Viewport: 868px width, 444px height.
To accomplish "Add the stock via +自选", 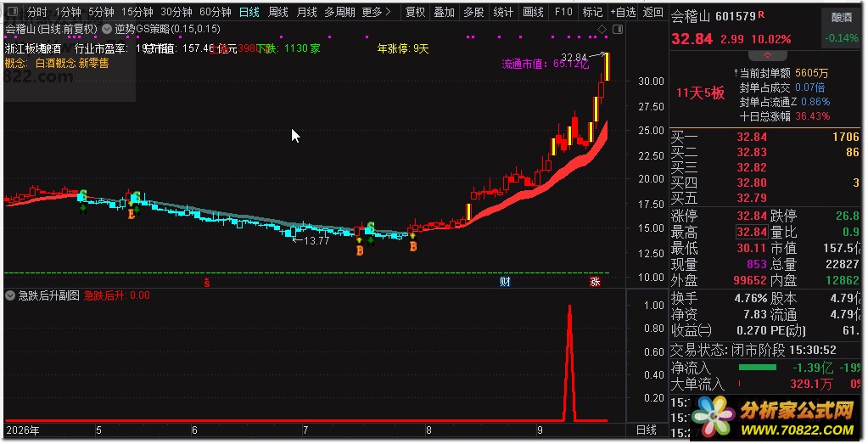I will (623, 12).
